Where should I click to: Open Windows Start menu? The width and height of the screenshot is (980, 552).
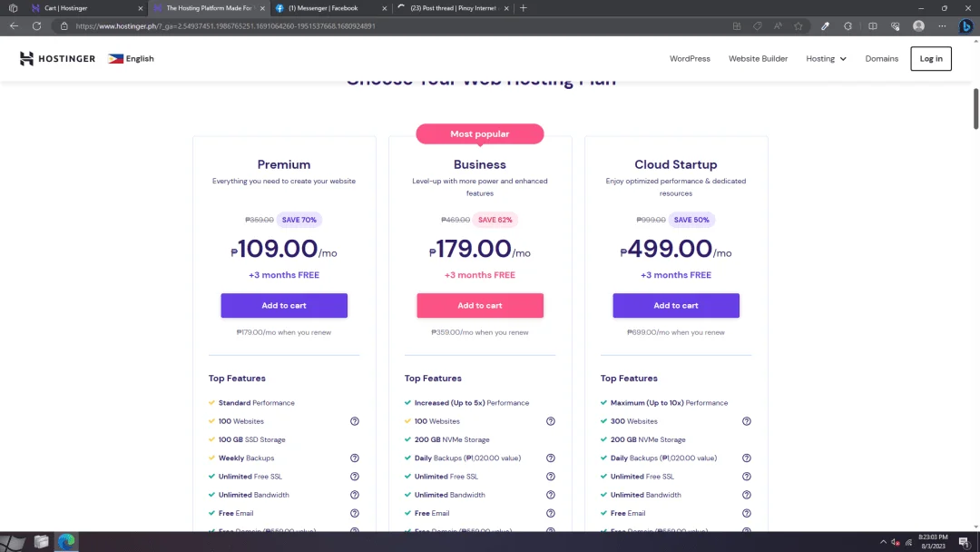click(x=13, y=542)
